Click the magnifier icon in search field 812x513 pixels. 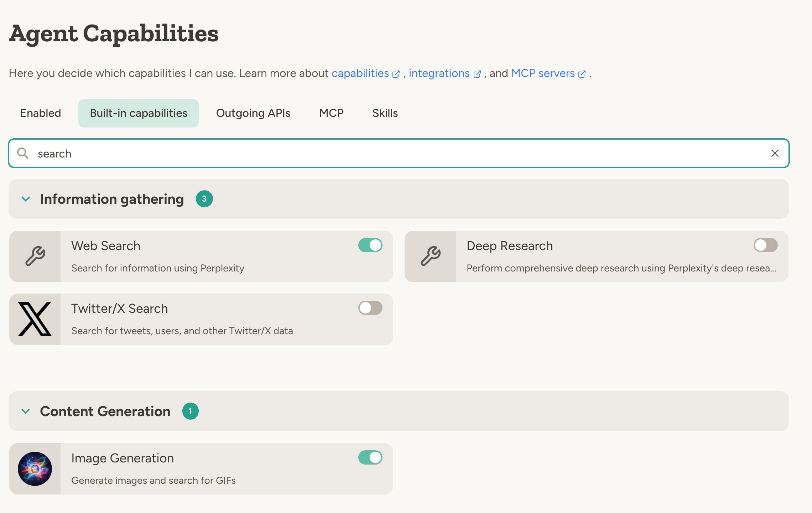point(23,153)
